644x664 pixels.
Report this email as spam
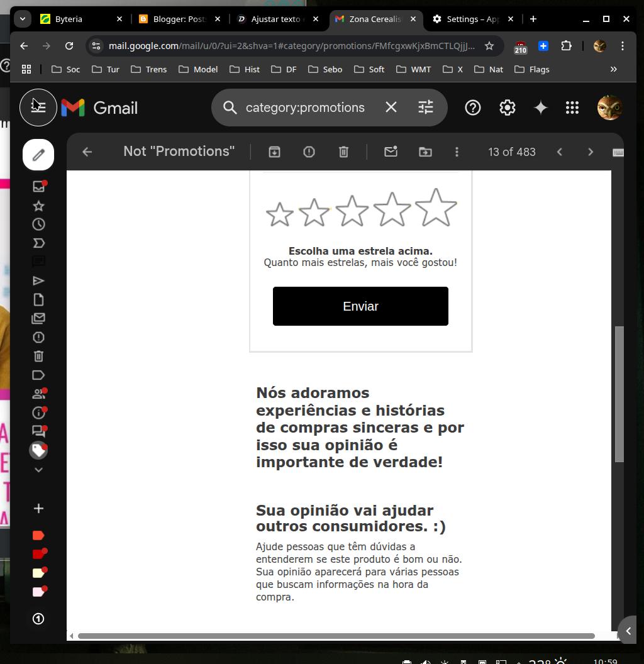point(309,152)
